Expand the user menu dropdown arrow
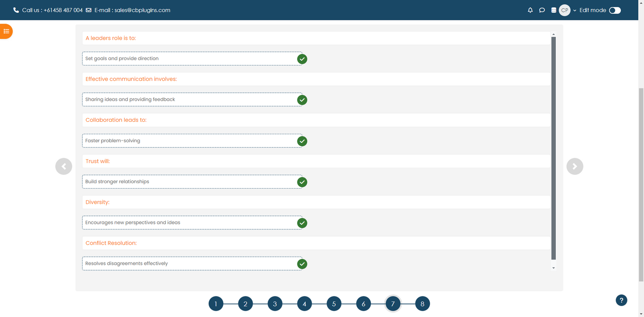 click(x=574, y=10)
